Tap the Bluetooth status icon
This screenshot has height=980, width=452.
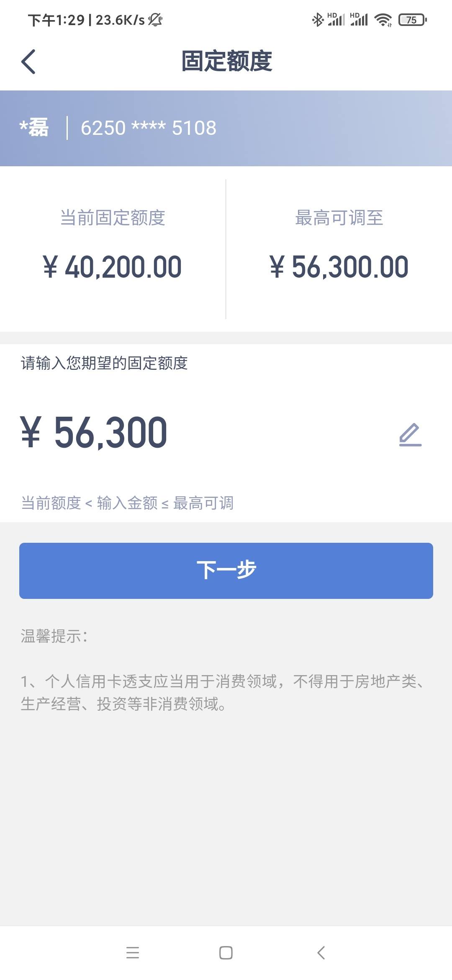(x=318, y=19)
